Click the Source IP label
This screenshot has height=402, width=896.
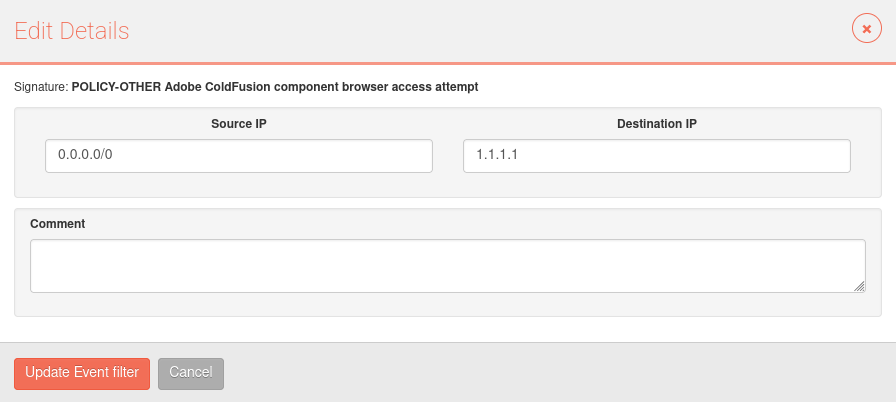click(x=239, y=124)
